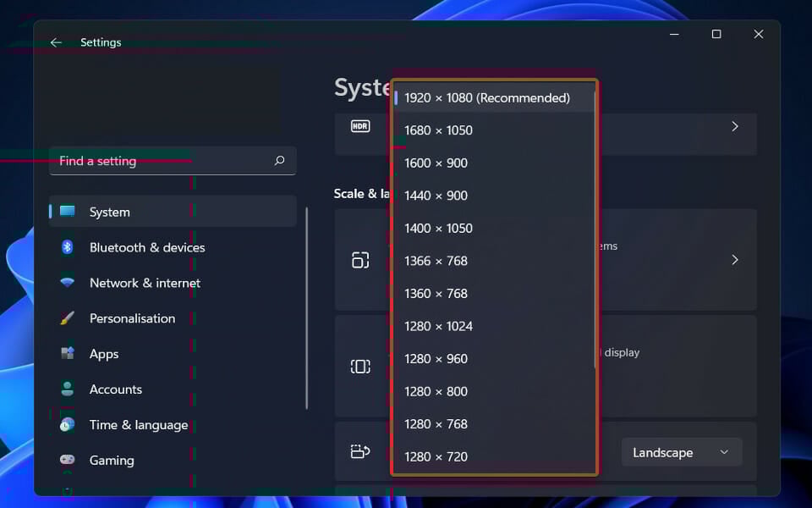
Task: Open Accounts settings
Action: click(173, 389)
